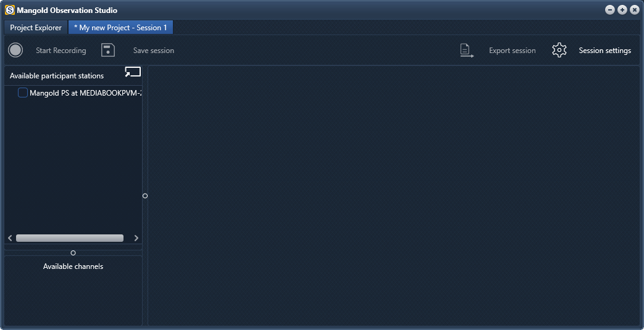The image size is (644, 330).
Task: Click the Export session label
Action: pos(512,51)
